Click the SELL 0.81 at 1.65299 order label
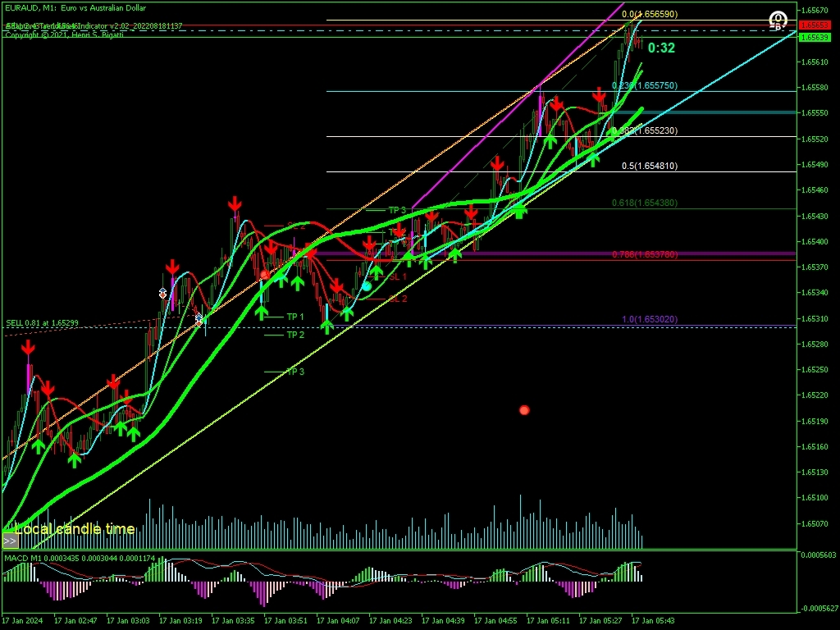This screenshot has width=840, height=630. click(x=43, y=323)
